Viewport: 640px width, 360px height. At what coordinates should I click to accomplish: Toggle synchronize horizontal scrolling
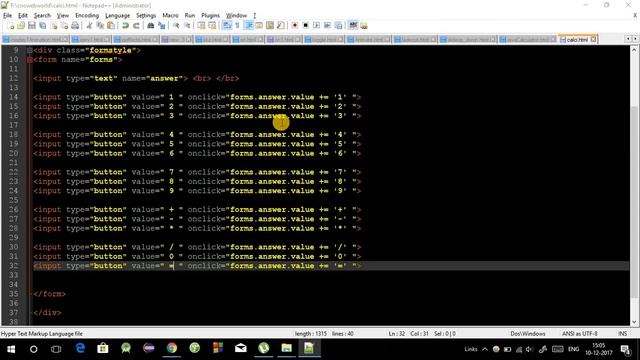212,26
